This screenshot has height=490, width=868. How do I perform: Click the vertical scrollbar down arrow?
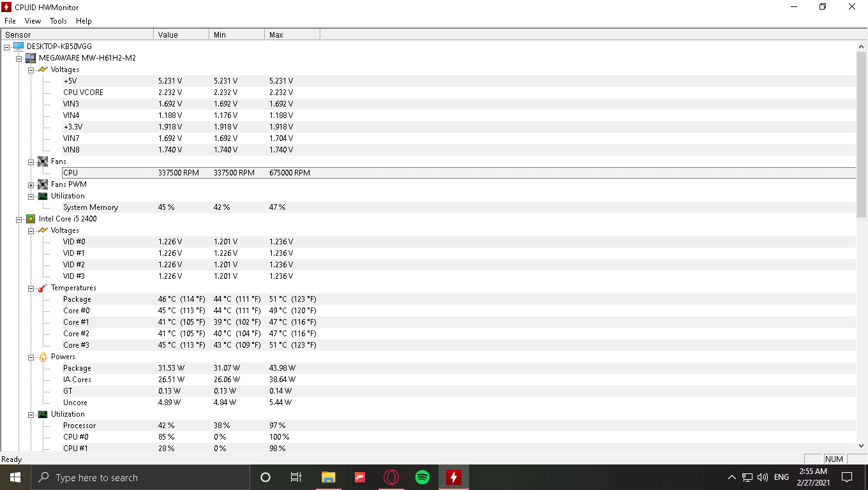(861, 446)
